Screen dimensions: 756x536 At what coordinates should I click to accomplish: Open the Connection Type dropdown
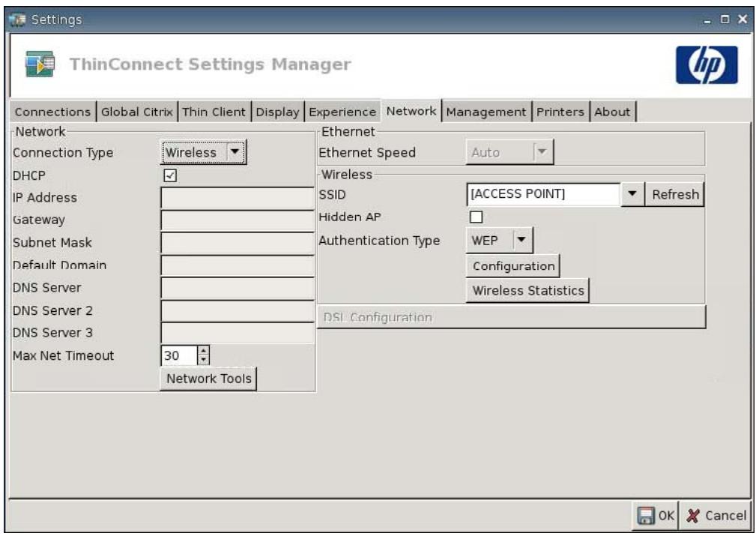tap(203, 152)
